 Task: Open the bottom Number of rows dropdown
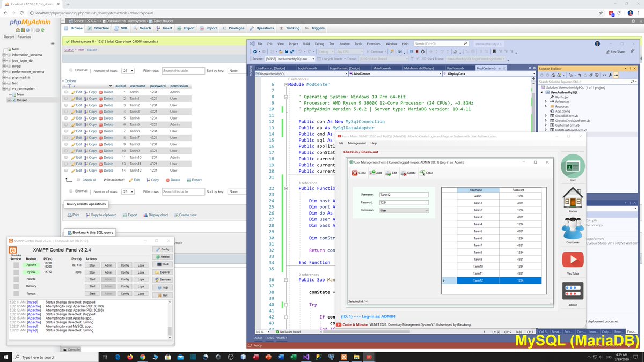pyautogui.click(x=128, y=191)
